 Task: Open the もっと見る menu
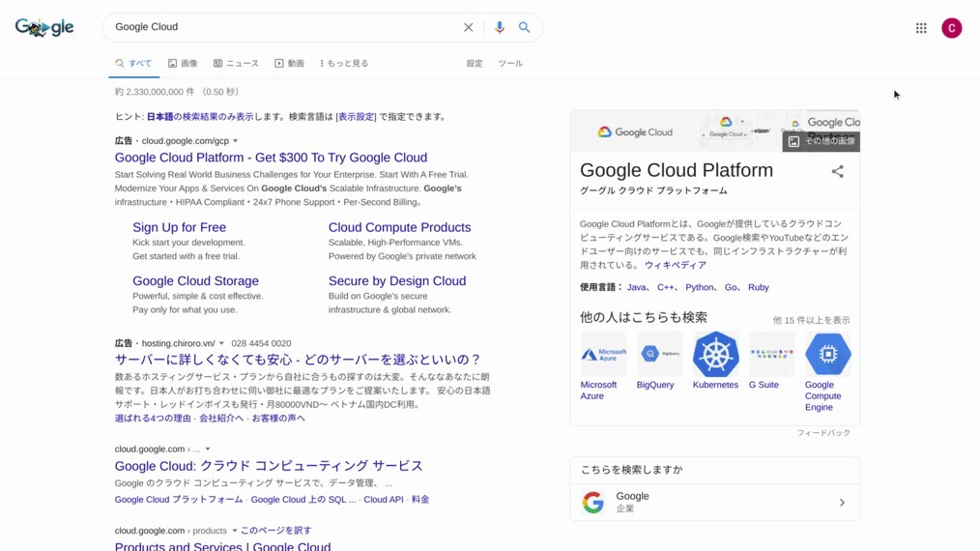click(x=344, y=63)
